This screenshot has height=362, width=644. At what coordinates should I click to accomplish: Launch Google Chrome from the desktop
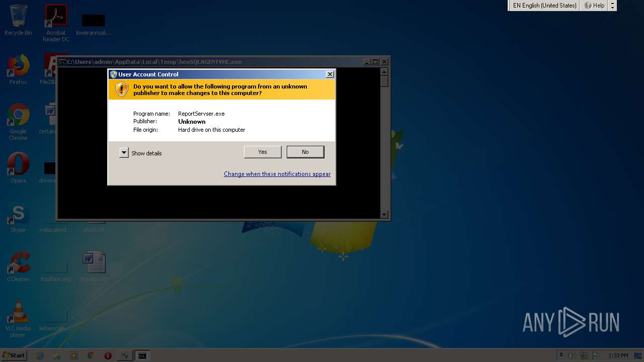coord(18,122)
